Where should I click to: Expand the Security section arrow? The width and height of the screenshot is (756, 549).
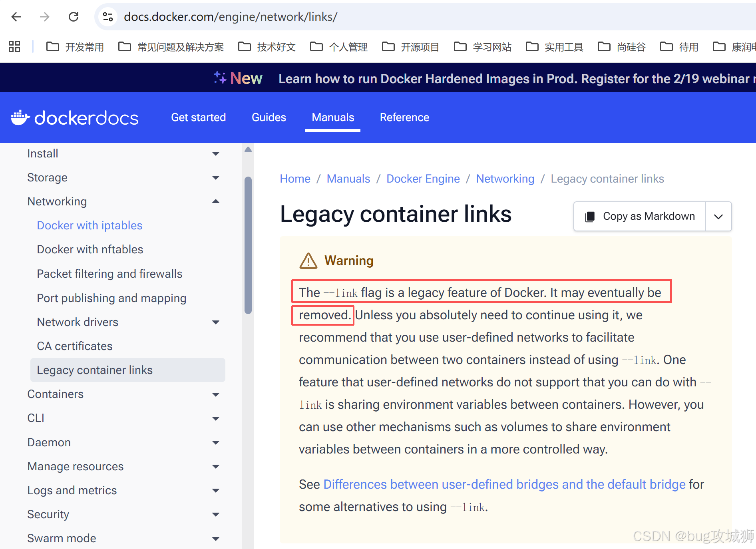click(x=216, y=515)
